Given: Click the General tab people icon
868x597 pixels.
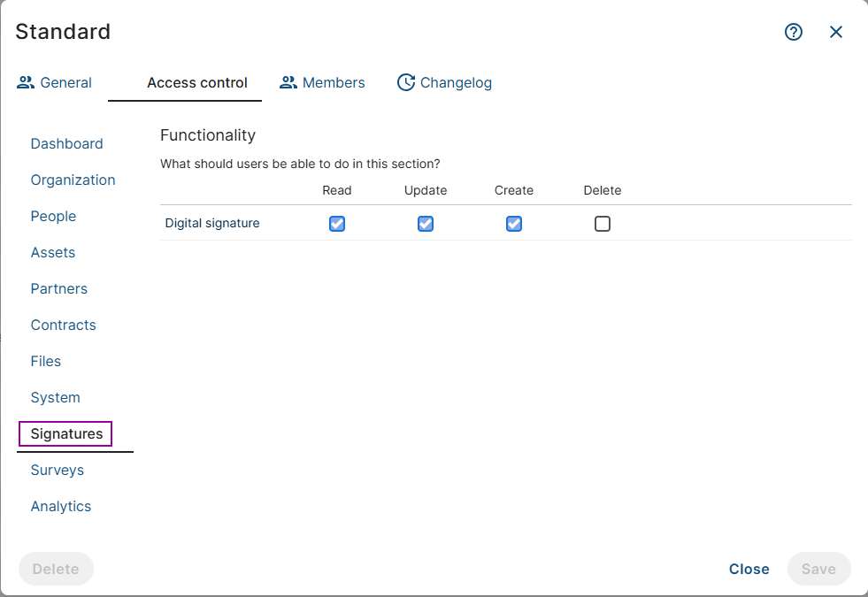Looking at the screenshot, I should pyautogui.click(x=26, y=82).
